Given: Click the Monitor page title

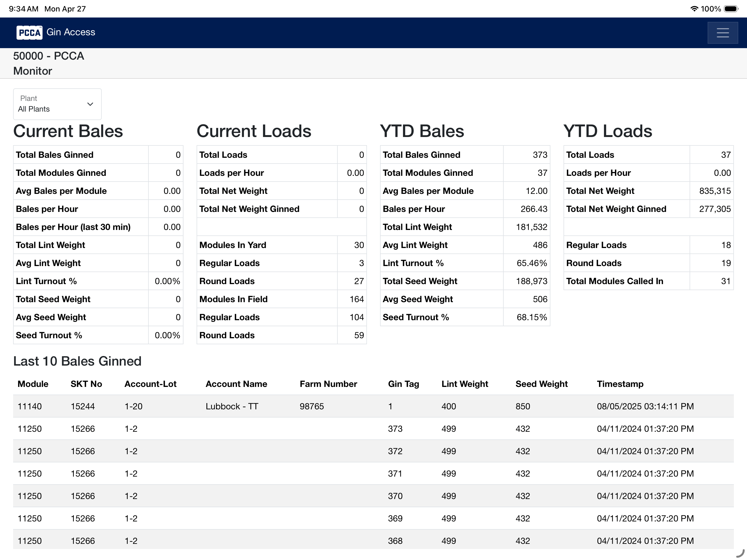Looking at the screenshot, I should click(x=33, y=71).
